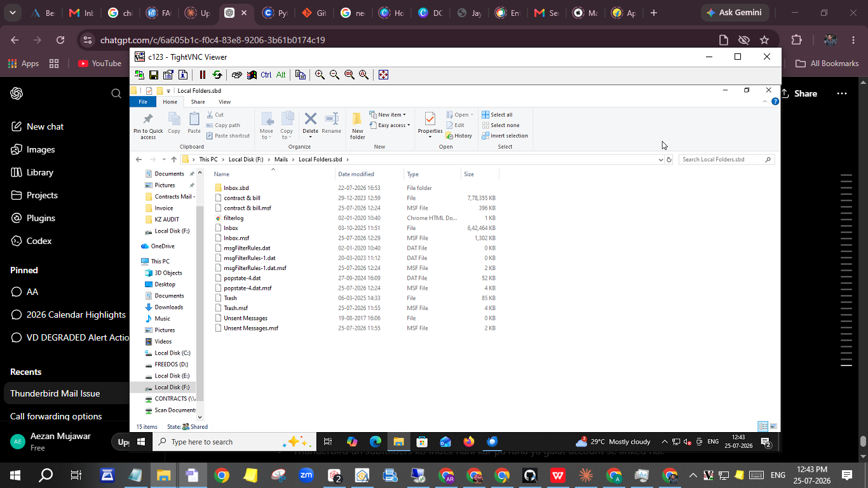Image resolution: width=868 pixels, height=488 pixels.
Task: Select the filterlog file
Action: click(234, 218)
